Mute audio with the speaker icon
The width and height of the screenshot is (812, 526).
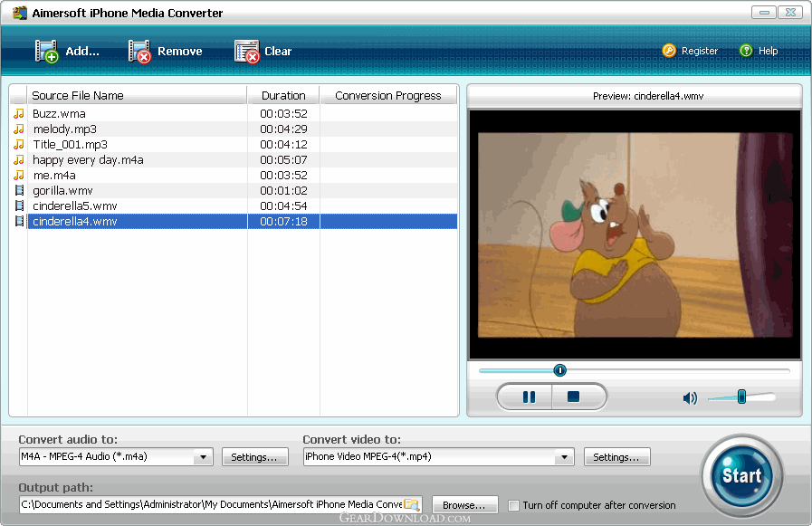click(x=690, y=397)
